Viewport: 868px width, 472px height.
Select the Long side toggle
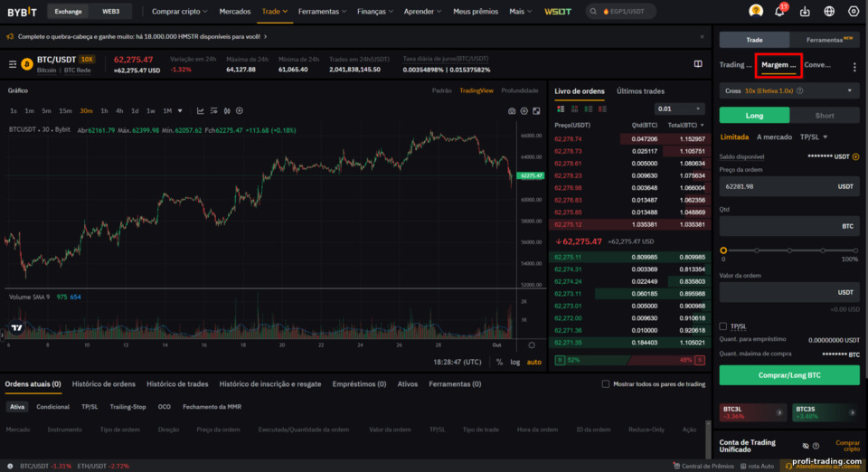(754, 116)
